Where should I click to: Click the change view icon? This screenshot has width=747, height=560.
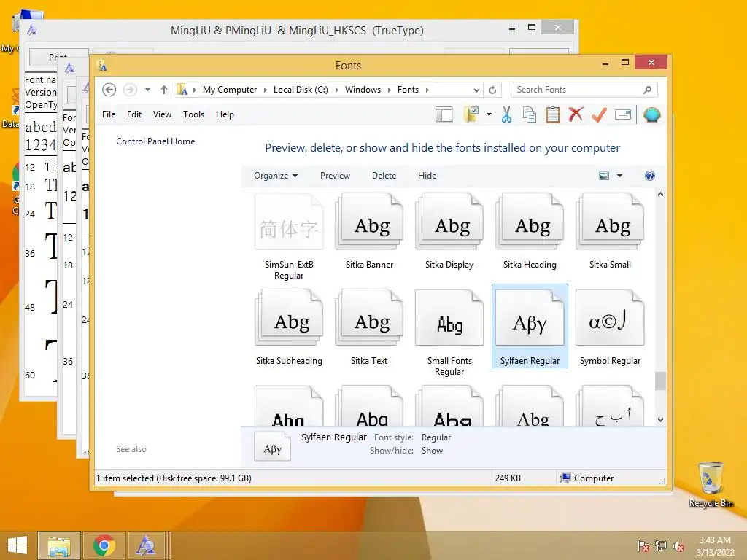pyautogui.click(x=603, y=176)
